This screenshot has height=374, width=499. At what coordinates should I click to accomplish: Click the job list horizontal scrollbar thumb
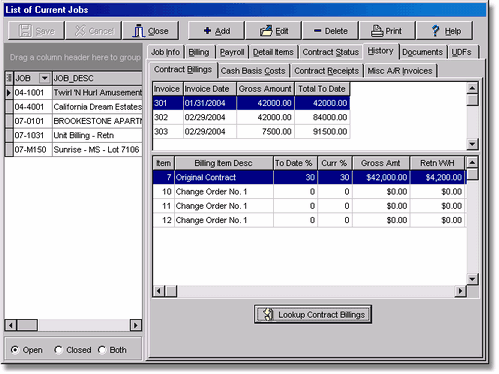[x=27, y=325]
